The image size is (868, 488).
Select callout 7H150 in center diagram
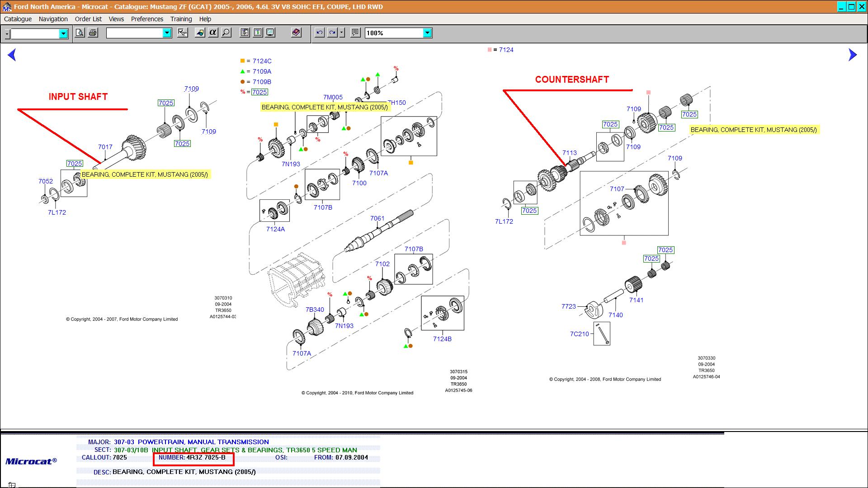point(396,103)
